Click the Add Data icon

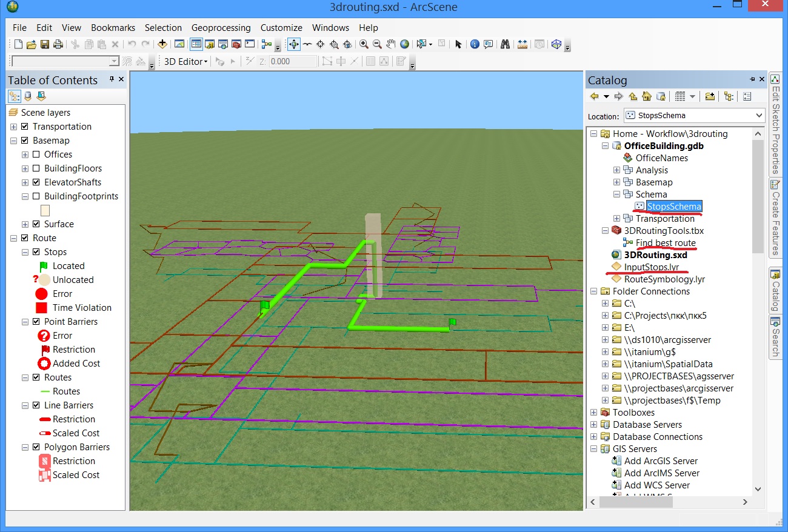(x=162, y=44)
